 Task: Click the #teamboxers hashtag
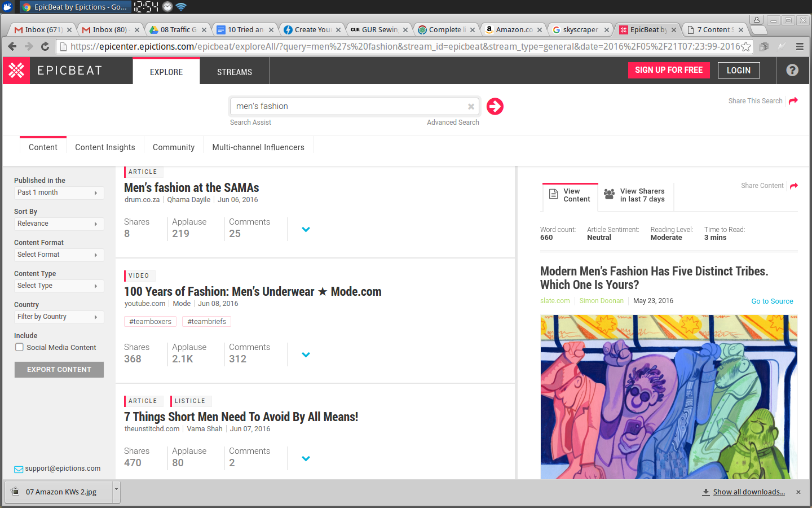click(x=150, y=321)
